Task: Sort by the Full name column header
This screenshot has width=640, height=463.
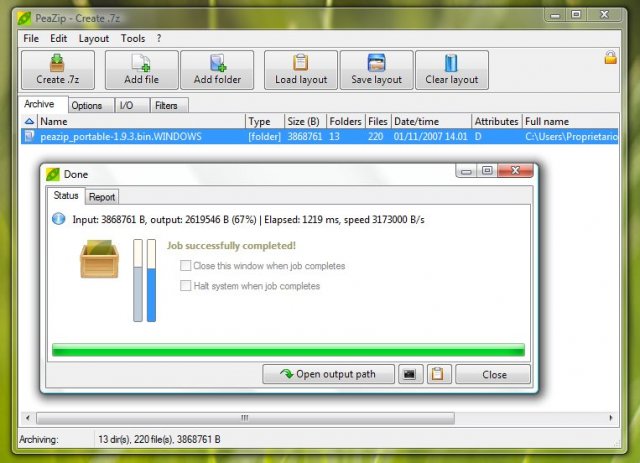Action: click(571, 121)
